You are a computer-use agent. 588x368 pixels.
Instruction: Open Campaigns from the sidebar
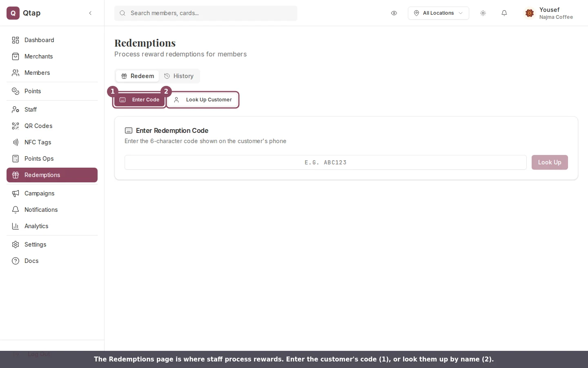point(52,193)
